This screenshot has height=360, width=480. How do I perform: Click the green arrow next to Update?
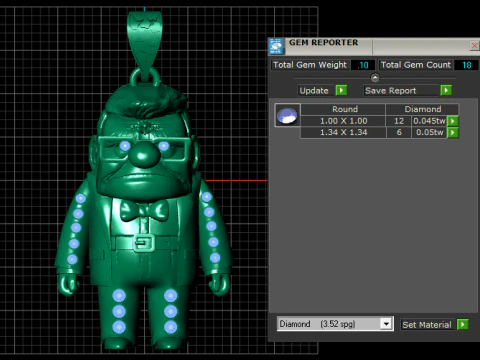(341, 90)
